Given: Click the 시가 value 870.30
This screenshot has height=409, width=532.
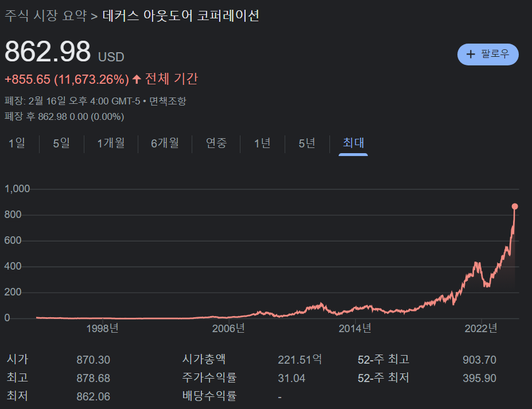Looking at the screenshot, I should (x=94, y=360).
